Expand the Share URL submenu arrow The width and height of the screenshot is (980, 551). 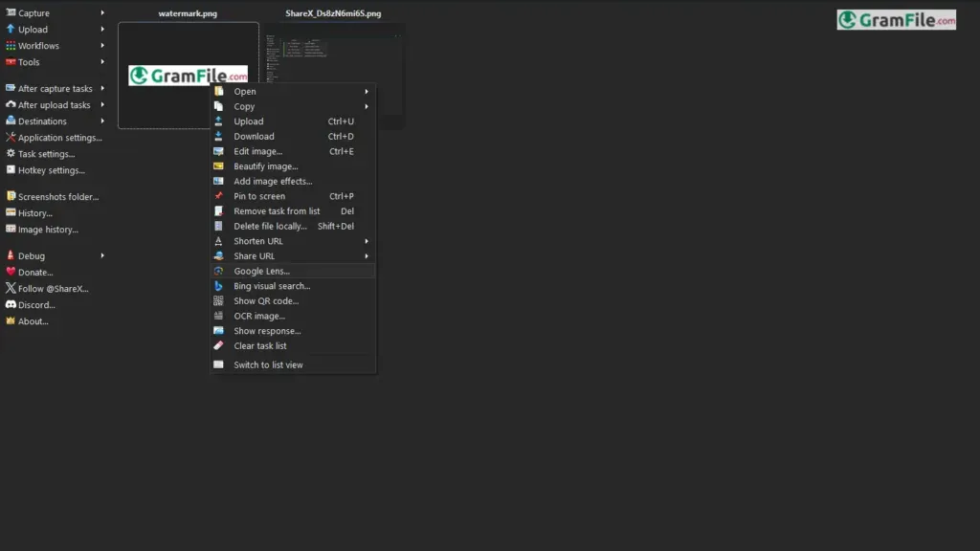pyautogui.click(x=367, y=256)
